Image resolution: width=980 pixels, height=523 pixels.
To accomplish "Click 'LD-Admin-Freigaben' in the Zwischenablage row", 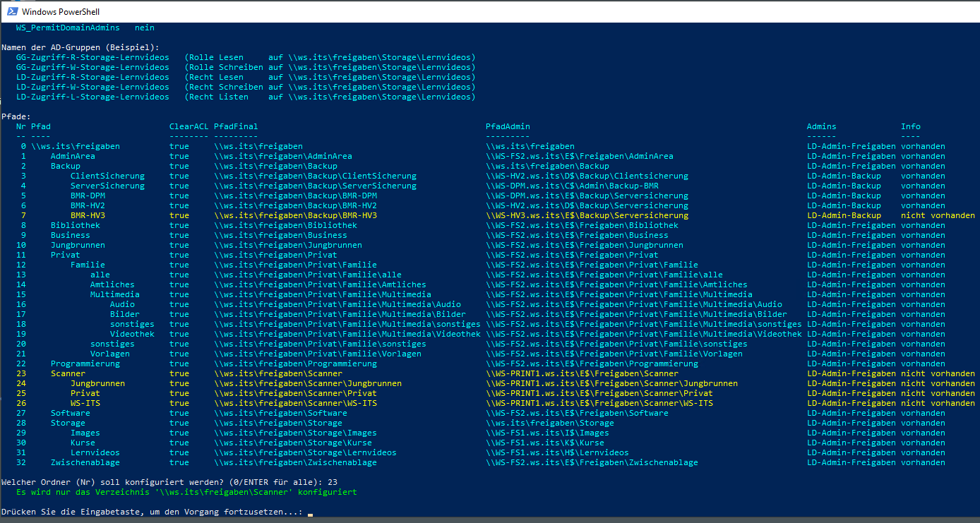I will (851, 462).
